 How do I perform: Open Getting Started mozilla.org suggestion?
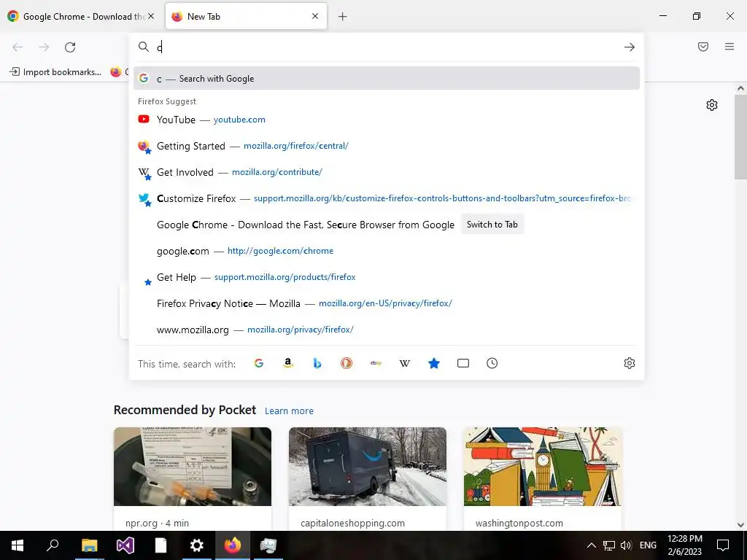point(387,146)
